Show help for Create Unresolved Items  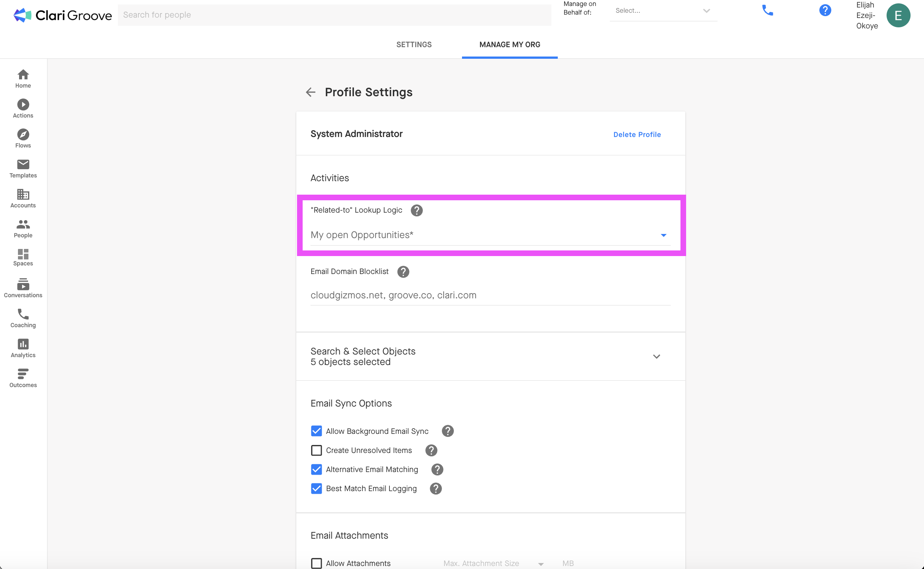coord(431,450)
